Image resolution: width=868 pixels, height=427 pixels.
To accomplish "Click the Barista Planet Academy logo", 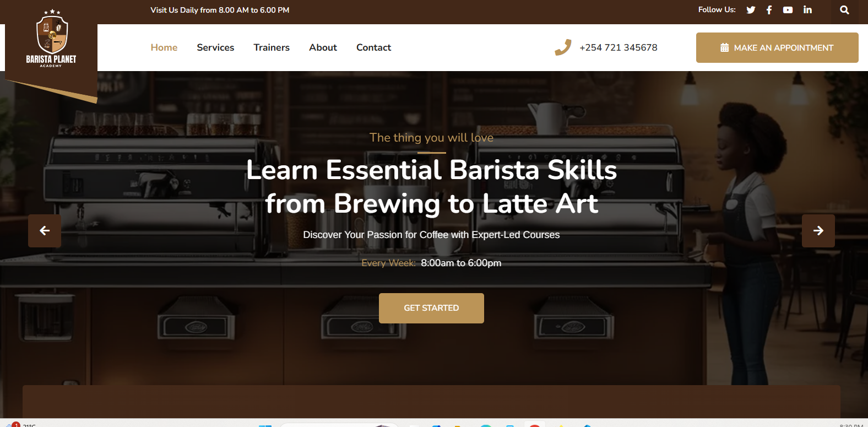I will [x=51, y=42].
